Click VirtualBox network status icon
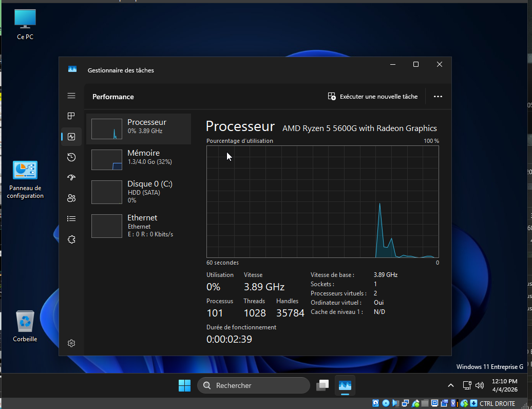 (406, 403)
